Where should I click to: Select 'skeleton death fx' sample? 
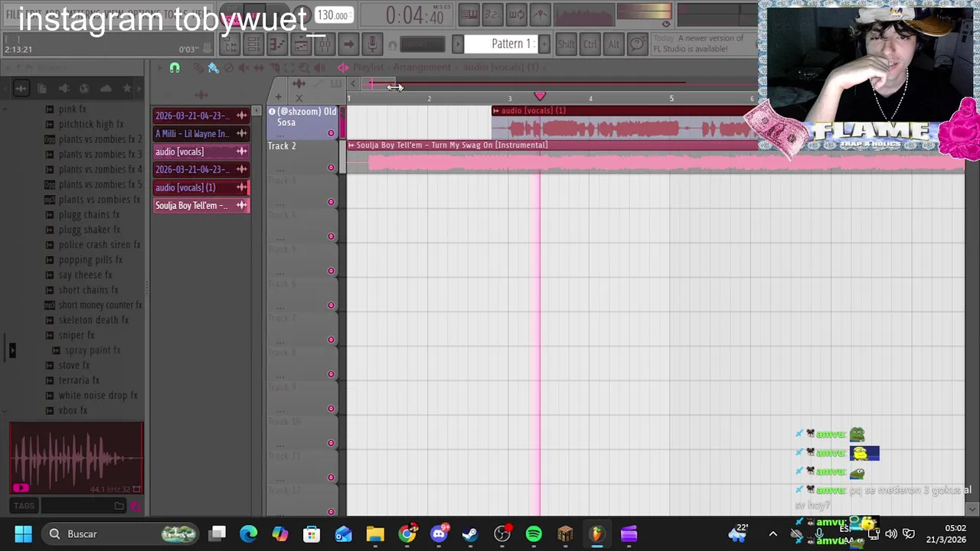[94, 320]
